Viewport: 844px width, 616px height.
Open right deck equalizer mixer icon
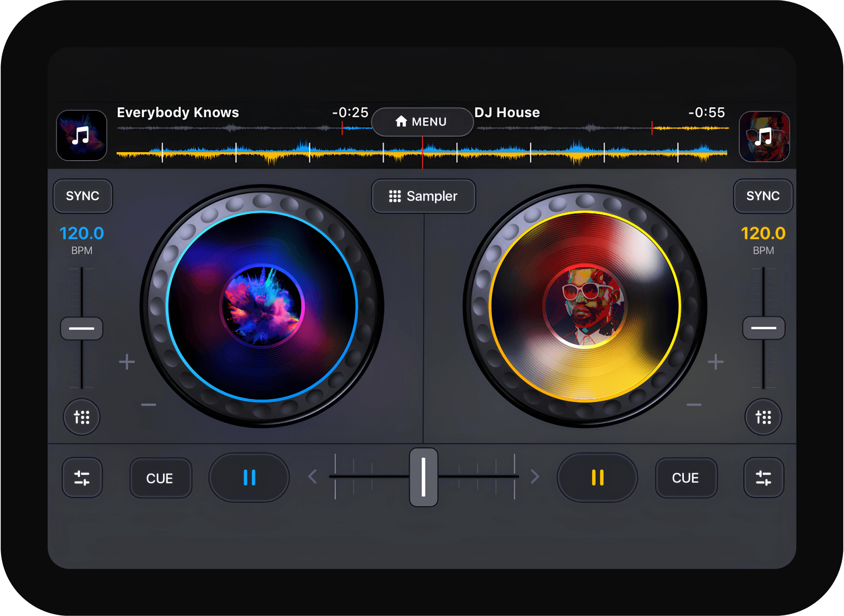click(763, 478)
